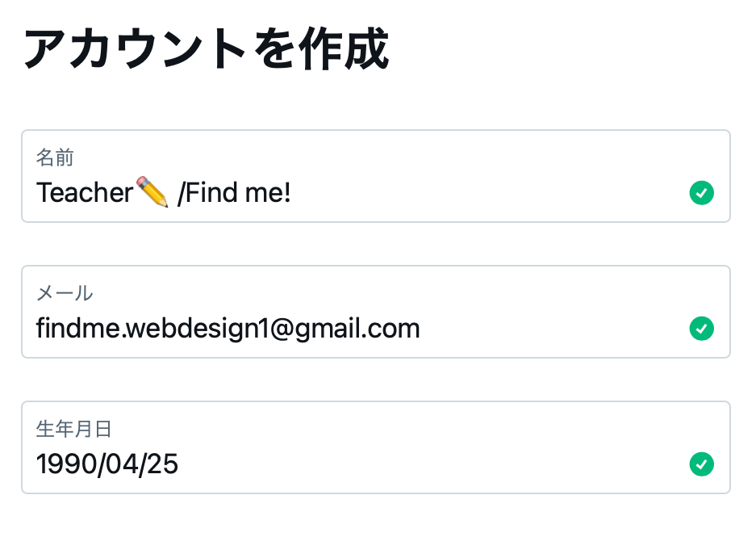
Task: Focus the 名前 input field
Action: coord(376,176)
